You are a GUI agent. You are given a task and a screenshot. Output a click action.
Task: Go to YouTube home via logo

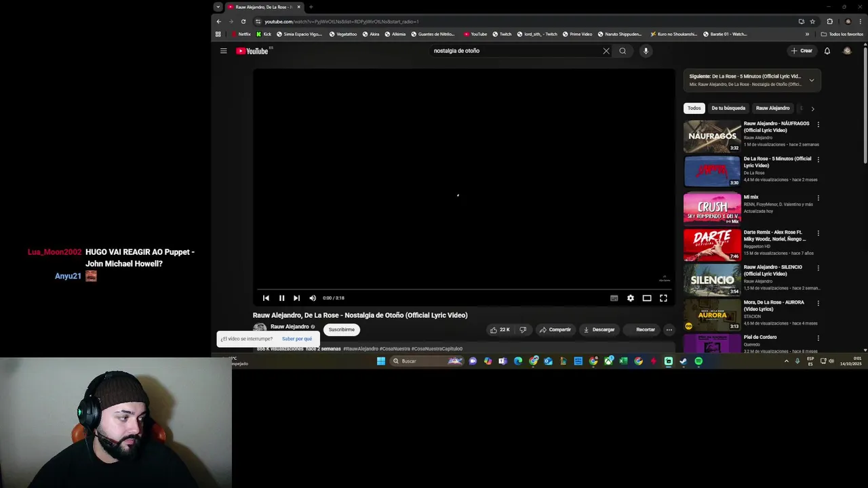[x=252, y=51]
